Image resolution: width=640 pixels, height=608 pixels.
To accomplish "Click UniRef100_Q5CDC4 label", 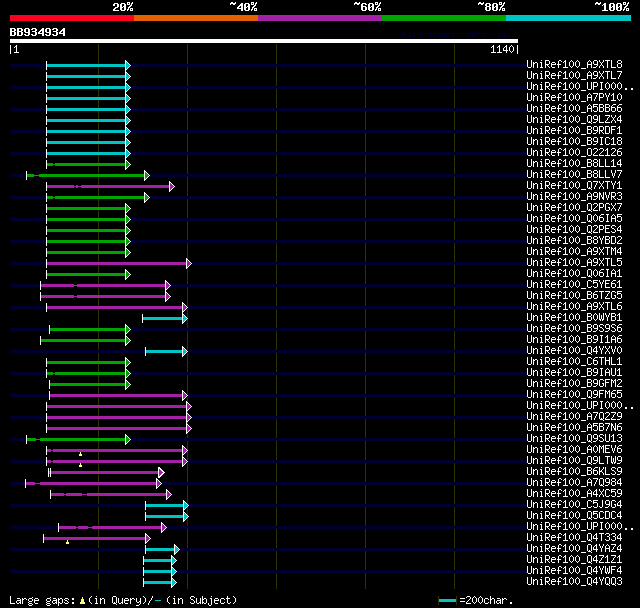I will point(574,516).
